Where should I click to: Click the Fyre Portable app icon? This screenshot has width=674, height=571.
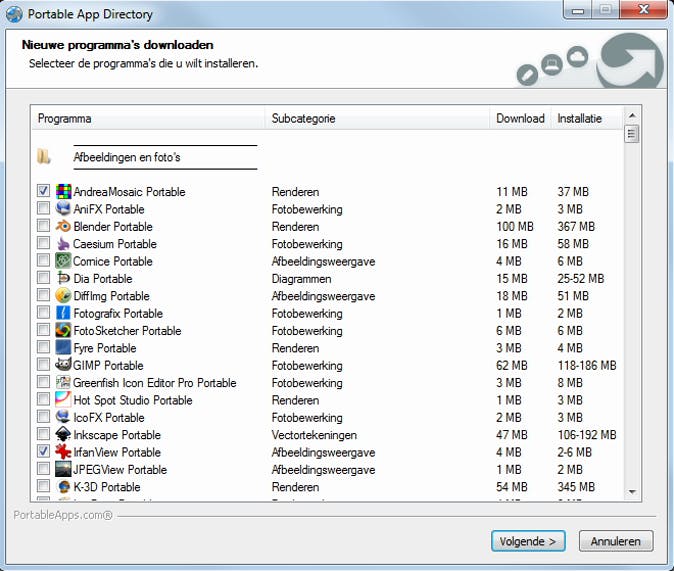(64, 347)
